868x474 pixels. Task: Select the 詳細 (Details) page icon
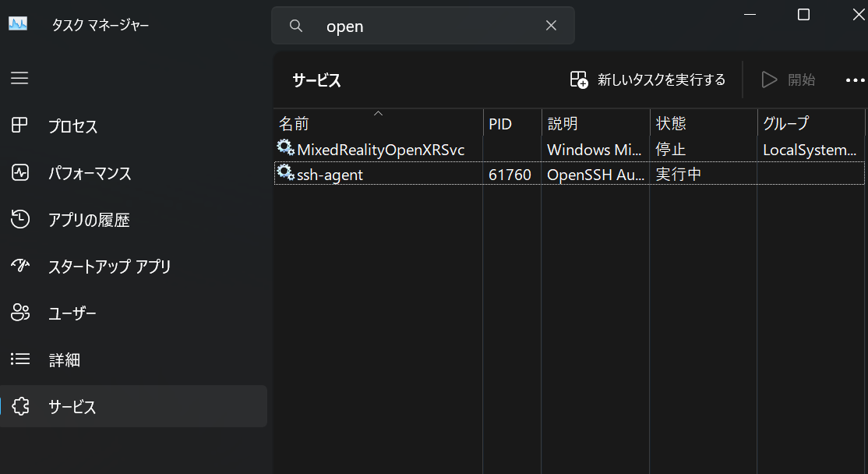(19, 359)
